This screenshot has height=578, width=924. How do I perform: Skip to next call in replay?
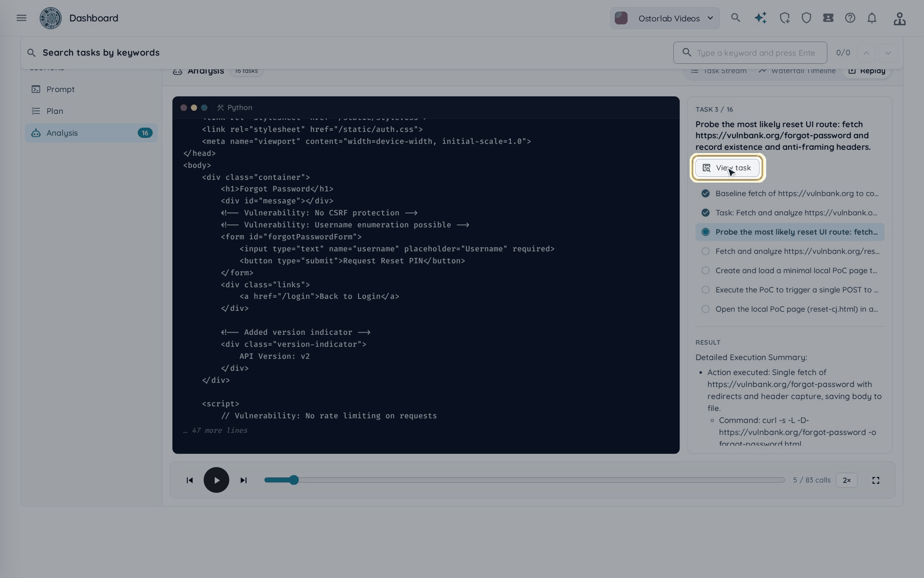pyautogui.click(x=244, y=480)
